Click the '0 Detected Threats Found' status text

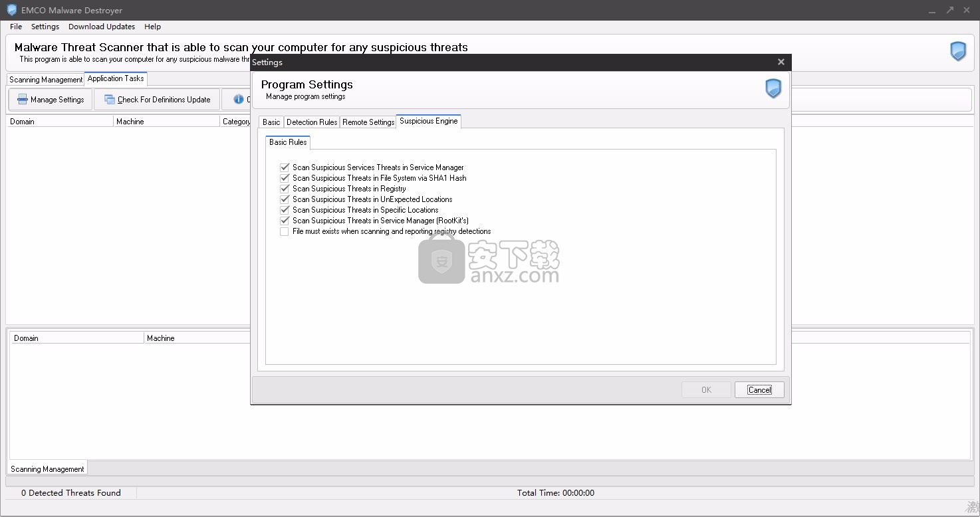pyautogui.click(x=71, y=493)
